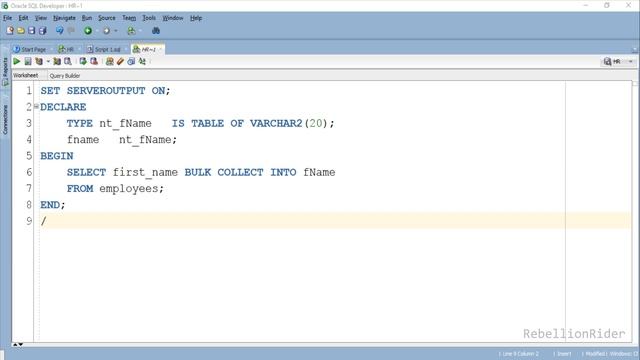Click line 1 text SET SERVEROUTPUT ON;

[x=105, y=91]
